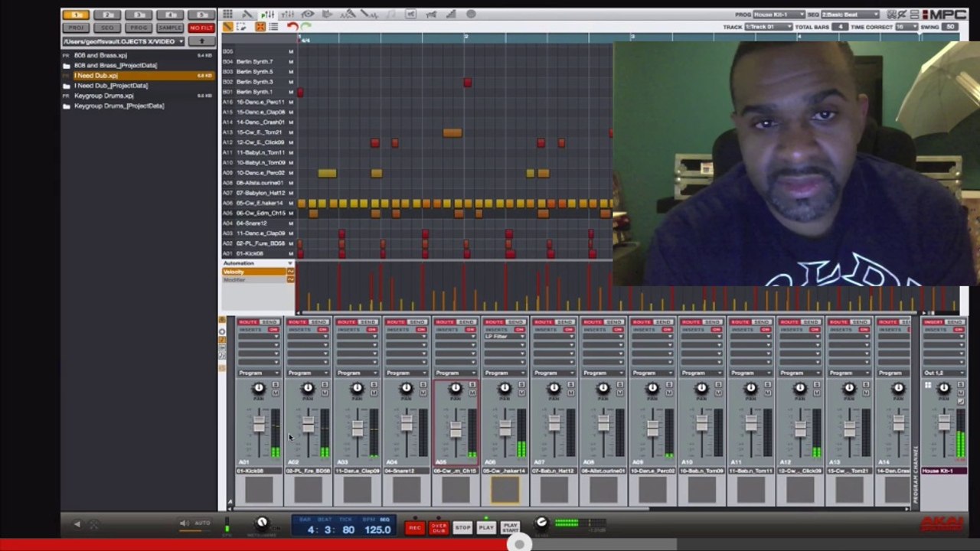Click the red undo arrow
This screenshot has height=551, width=980.
coord(292,27)
